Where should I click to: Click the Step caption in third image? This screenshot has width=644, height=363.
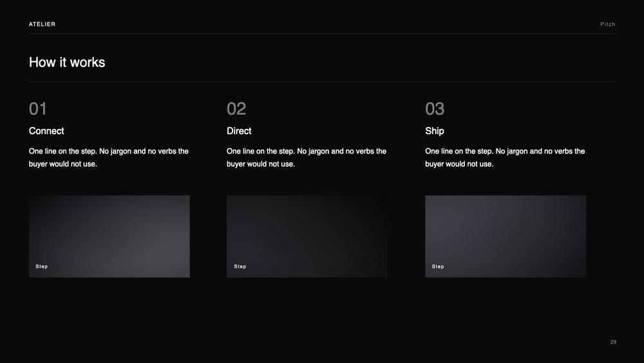click(x=438, y=266)
